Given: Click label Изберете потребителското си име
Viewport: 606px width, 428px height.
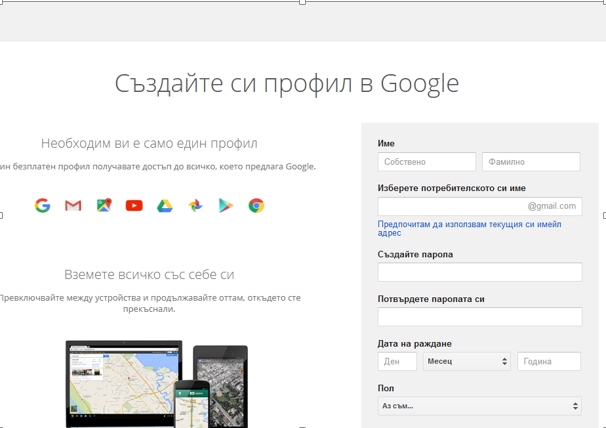Looking at the screenshot, I should point(451,188).
